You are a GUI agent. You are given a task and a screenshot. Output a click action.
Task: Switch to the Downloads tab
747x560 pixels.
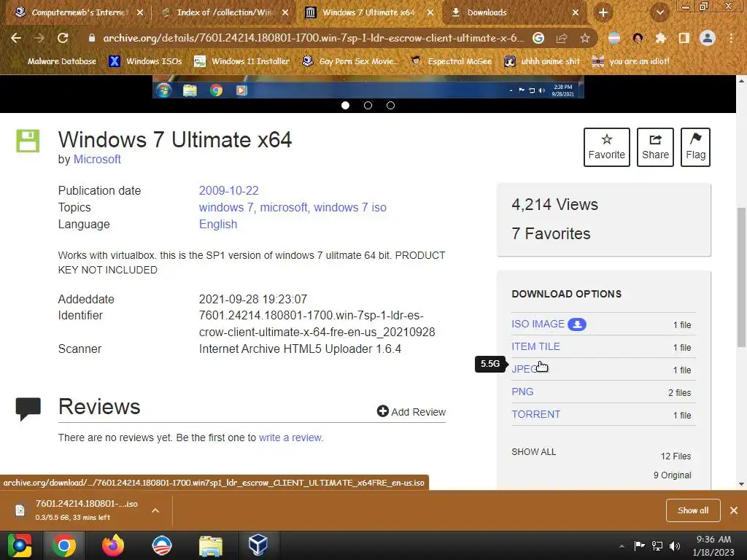pos(514,13)
